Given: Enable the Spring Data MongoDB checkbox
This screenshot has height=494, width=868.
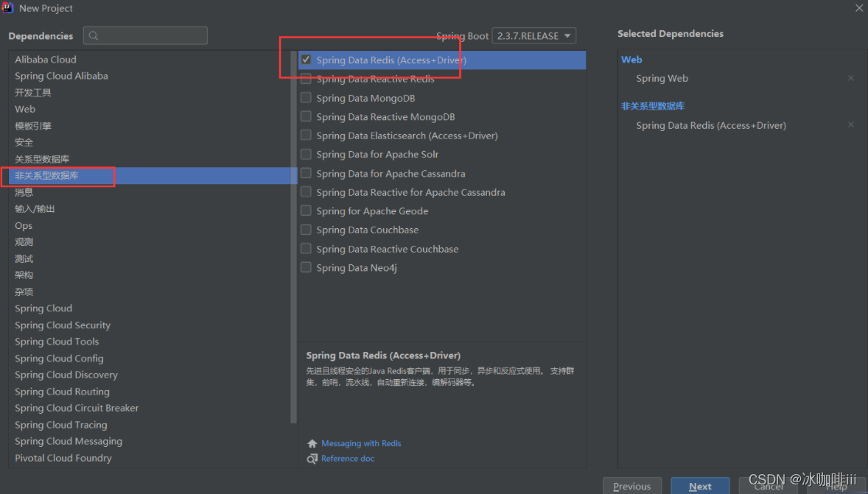Looking at the screenshot, I should [306, 98].
